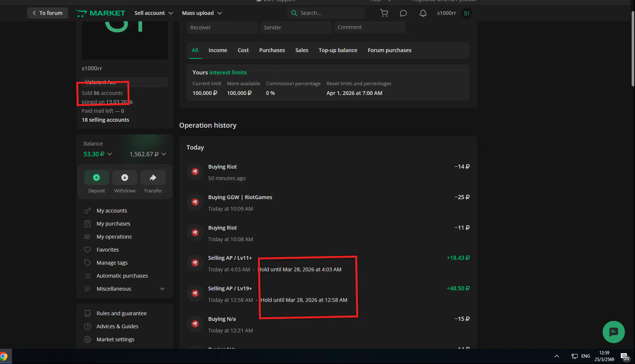The width and height of the screenshot is (635, 364).
Task: Click the green Deposit plus icon
Action: tap(96, 178)
